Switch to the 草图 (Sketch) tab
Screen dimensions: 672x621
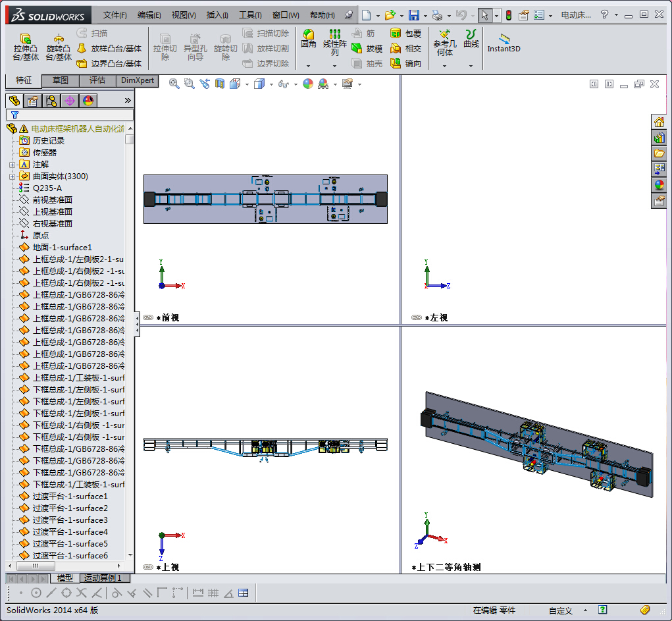61,80
